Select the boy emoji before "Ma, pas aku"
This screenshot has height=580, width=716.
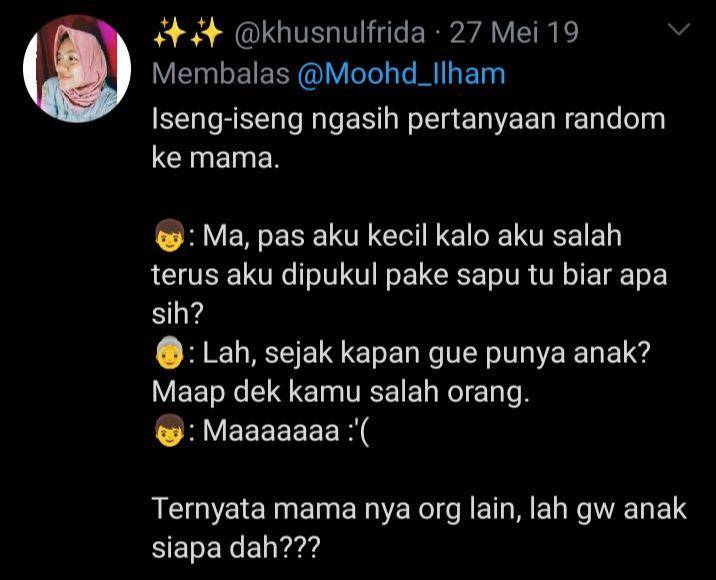click(x=169, y=237)
